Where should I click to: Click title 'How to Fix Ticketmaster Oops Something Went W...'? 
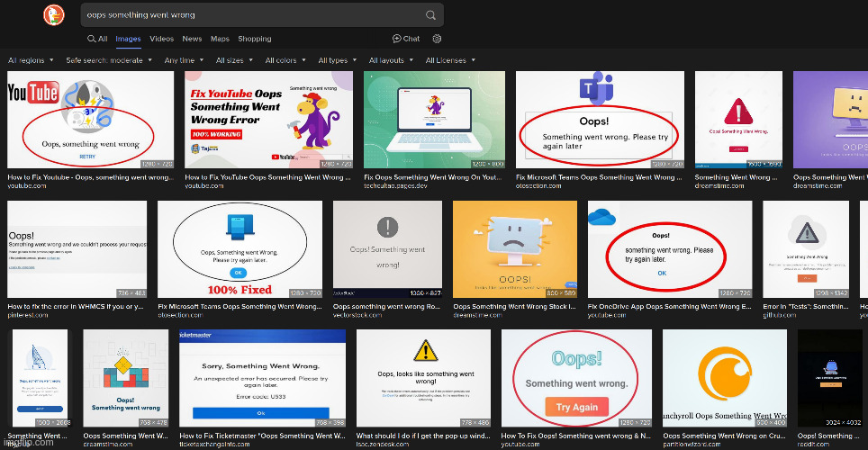[262, 436]
